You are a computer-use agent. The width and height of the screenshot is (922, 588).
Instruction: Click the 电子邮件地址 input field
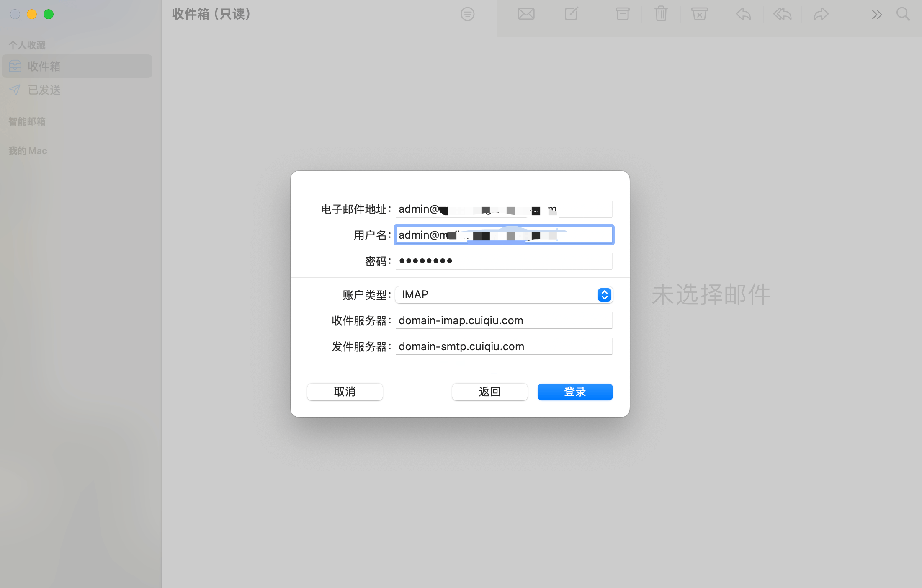504,209
